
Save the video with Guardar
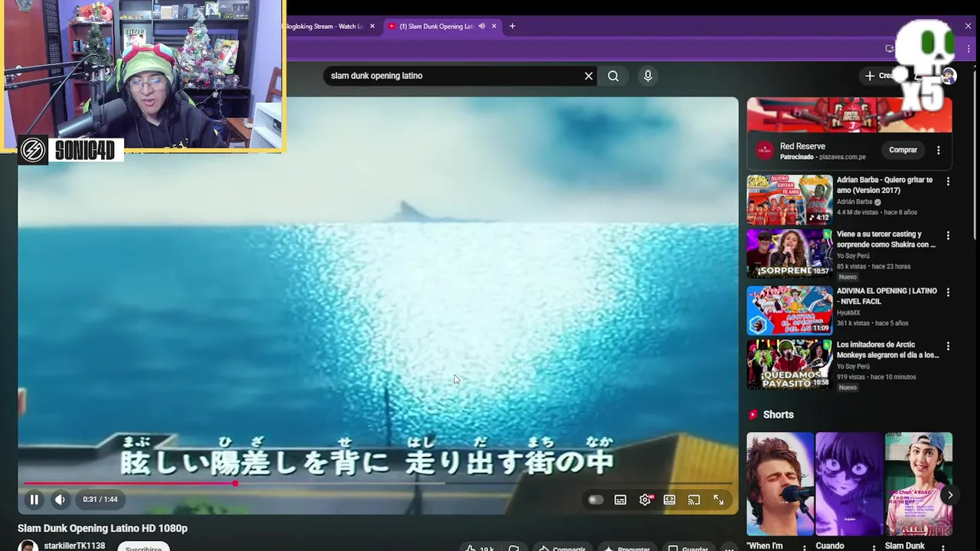coord(688,548)
